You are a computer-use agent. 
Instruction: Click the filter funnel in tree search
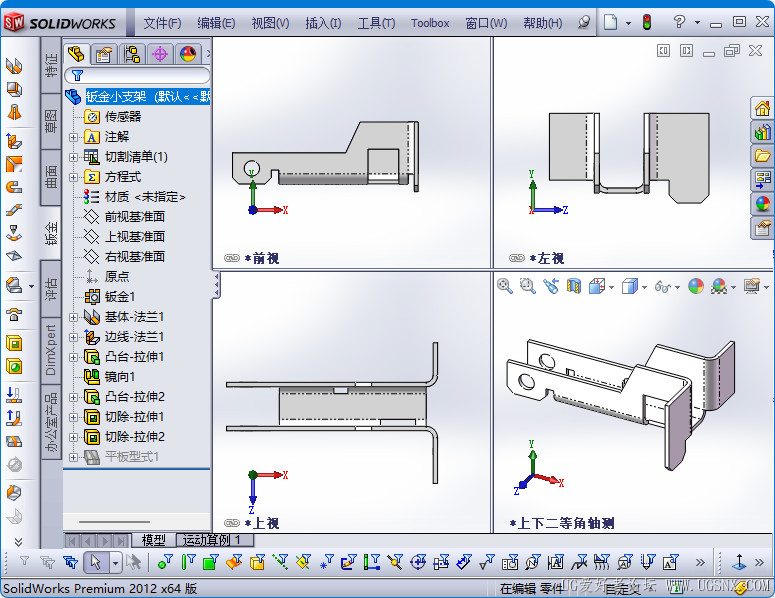pyautogui.click(x=77, y=75)
